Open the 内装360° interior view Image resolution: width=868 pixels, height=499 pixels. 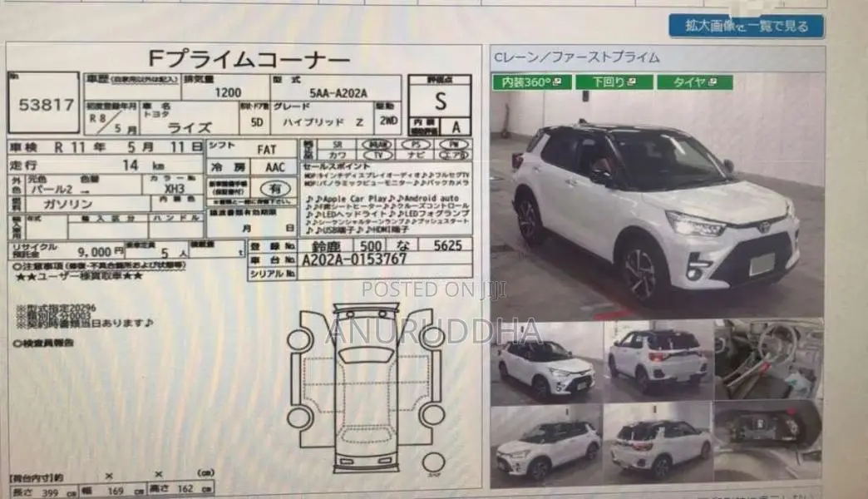[531, 82]
